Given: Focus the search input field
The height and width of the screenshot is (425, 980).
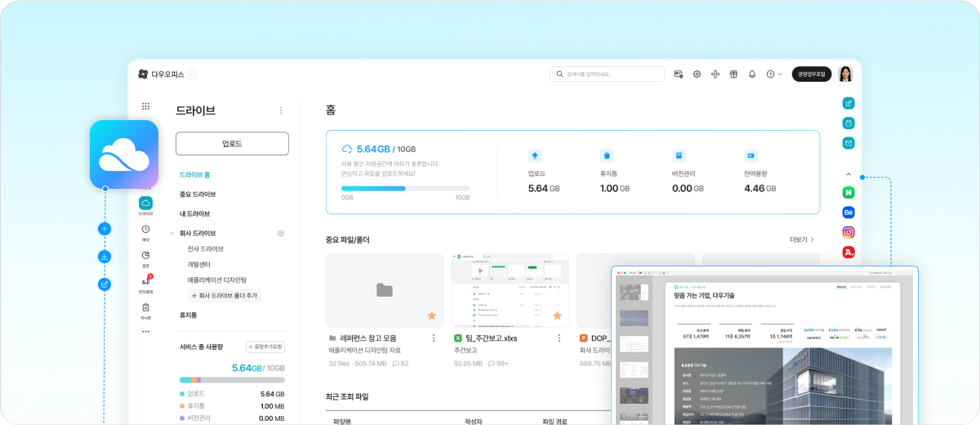Looking at the screenshot, I should 608,74.
